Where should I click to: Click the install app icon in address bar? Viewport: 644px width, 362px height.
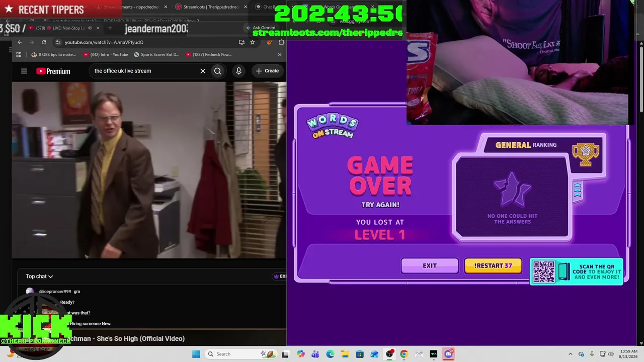242,42
